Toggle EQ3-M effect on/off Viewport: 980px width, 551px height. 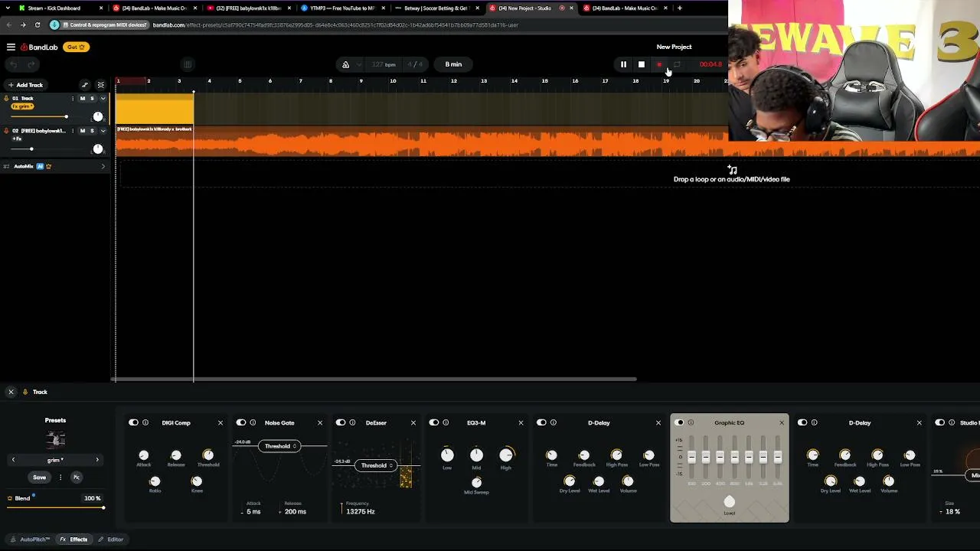pos(433,422)
